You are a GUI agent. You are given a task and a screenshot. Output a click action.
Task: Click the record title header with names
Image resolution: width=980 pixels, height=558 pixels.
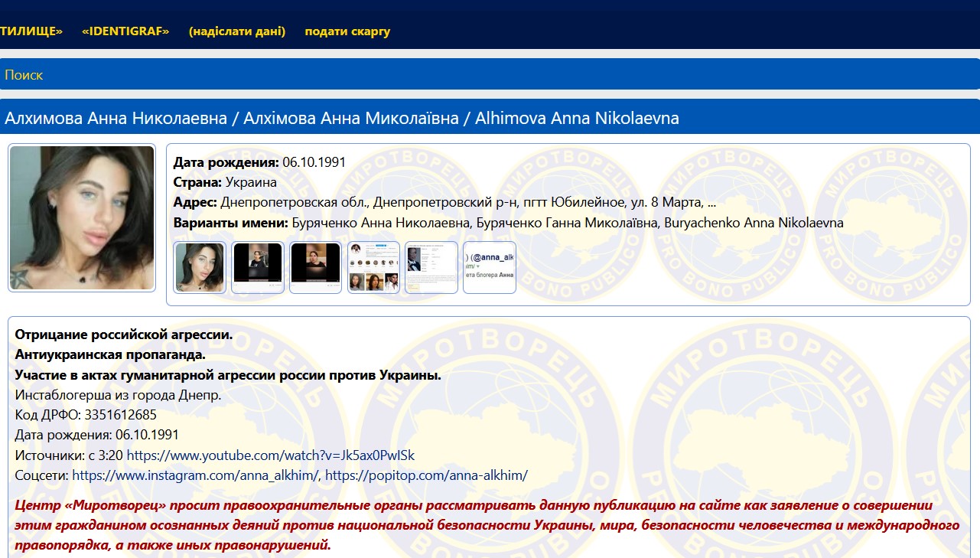tap(490, 117)
